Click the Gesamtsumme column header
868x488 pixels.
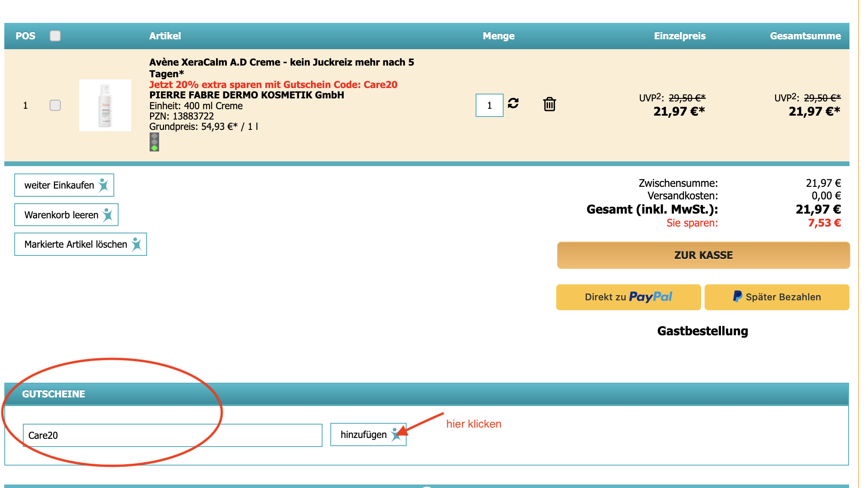pos(805,36)
